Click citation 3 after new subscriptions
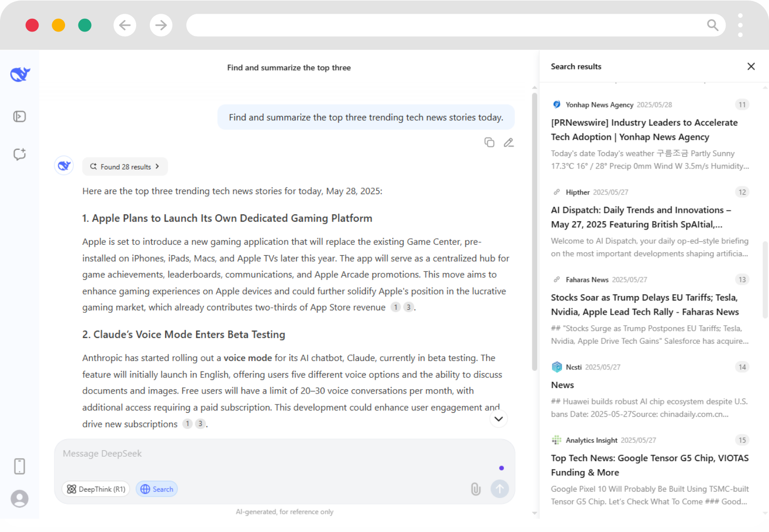769x532 pixels. pyautogui.click(x=200, y=424)
